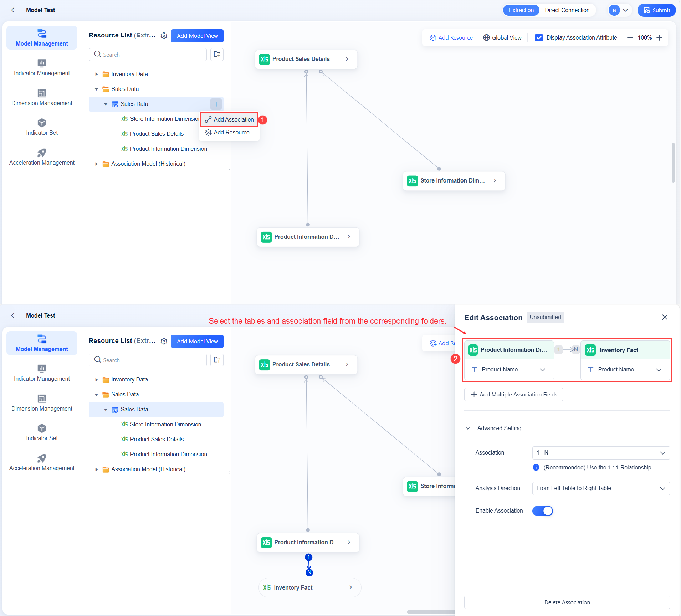Click the settings gear next to bottom Resource List
The image size is (681, 616).
point(164,341)
